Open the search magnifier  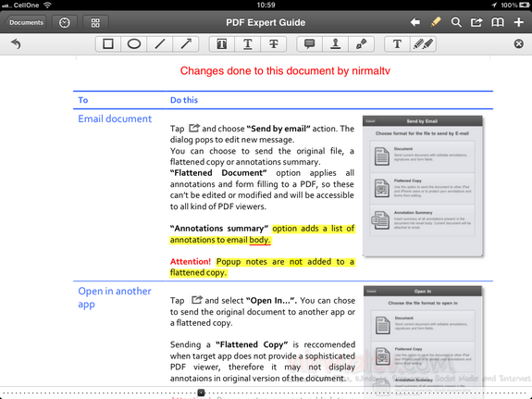pyautogui.click(x=456, y=22)
